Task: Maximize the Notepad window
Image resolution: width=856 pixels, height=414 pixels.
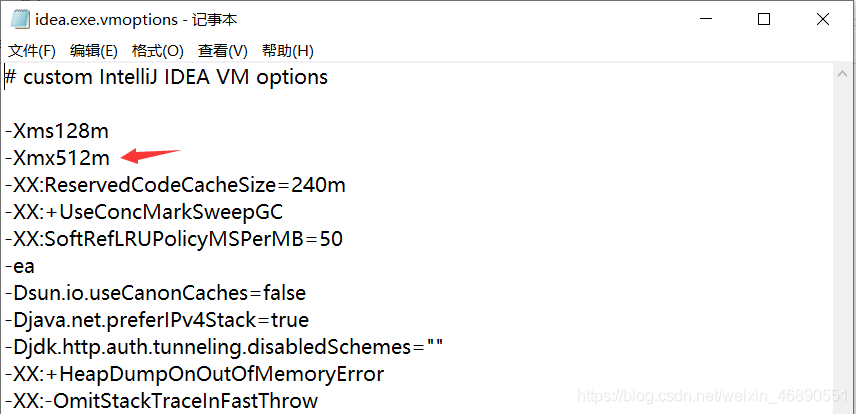Action: tap(764, 20)
